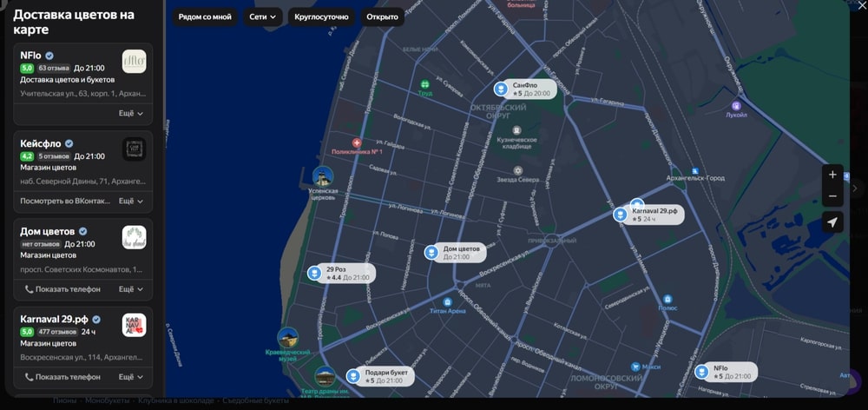Select the Звезда Севера gear icon

(517, 170)
